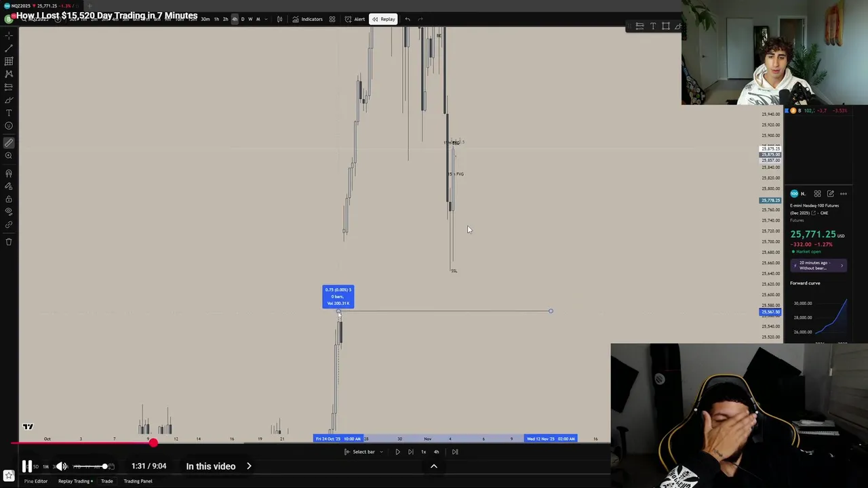Select the 1h timeframe
The width and height of the screenshot is (868, 488).
tap(216, 19)
